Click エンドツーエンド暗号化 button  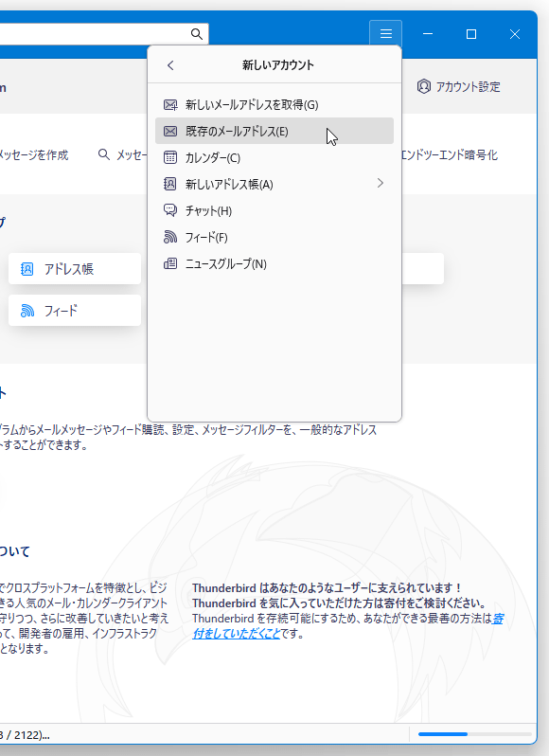449,154
